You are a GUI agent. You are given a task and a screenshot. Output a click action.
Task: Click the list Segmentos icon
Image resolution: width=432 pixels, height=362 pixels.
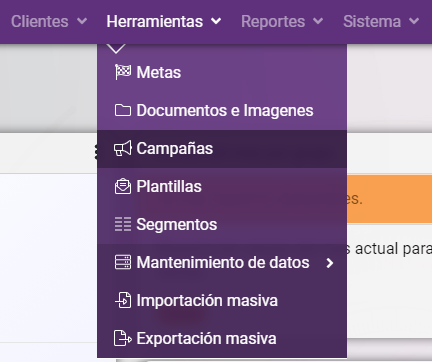click(x=123, y=224)
